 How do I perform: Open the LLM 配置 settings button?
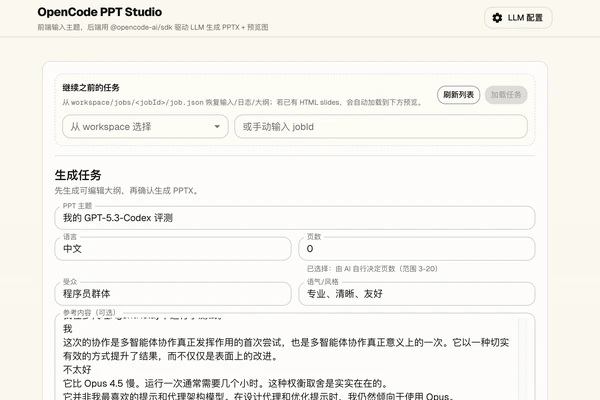tap(518, 18)
